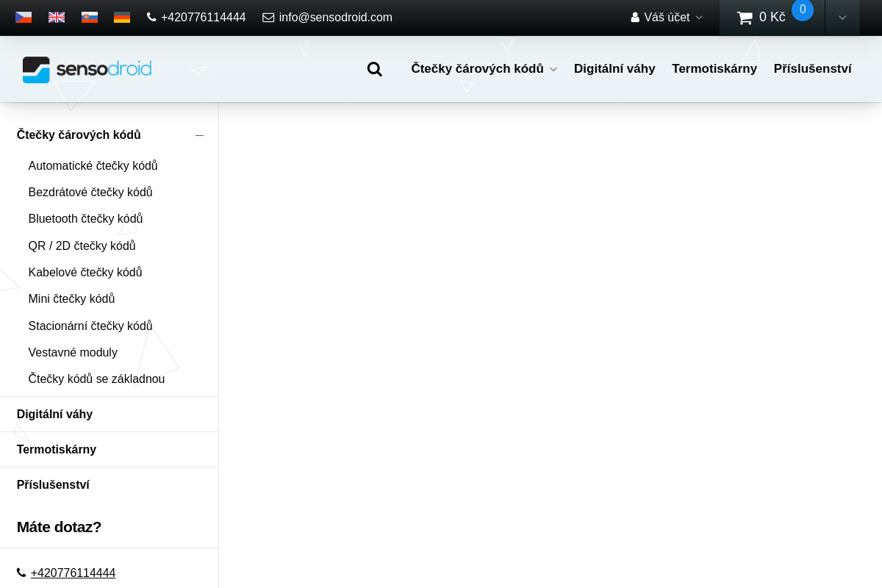Image resolution: width=882 pixels, height=588 pixels.
Task: Open QR / 2D čtečky kódů category
Action: click(x=82, y=246)
